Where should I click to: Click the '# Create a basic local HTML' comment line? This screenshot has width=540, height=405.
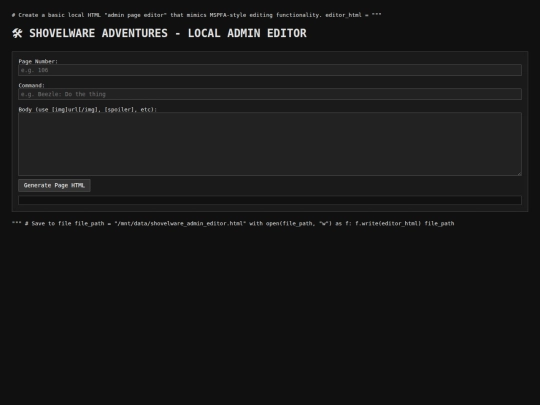196,15
